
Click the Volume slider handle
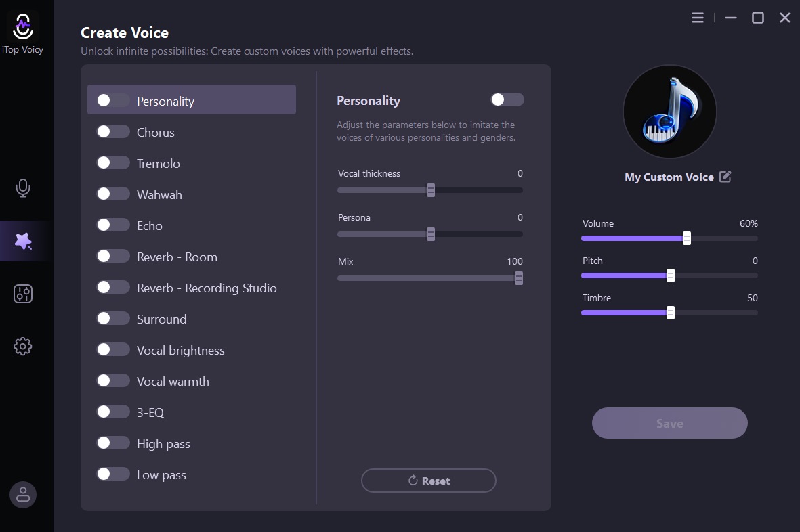[x=686, y=238]
